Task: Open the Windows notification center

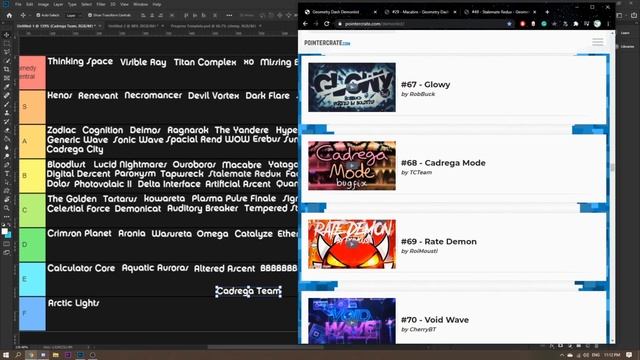Action: (x=629, y=355)
